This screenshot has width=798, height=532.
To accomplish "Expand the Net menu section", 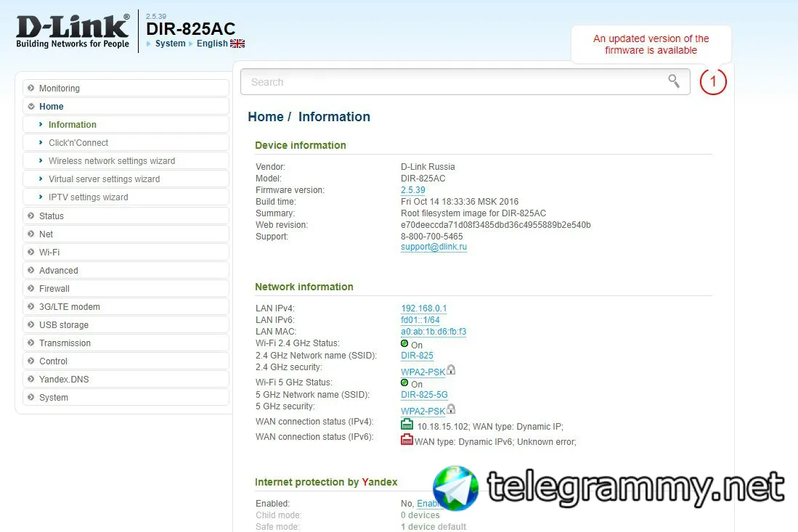I will pos(126,234).
